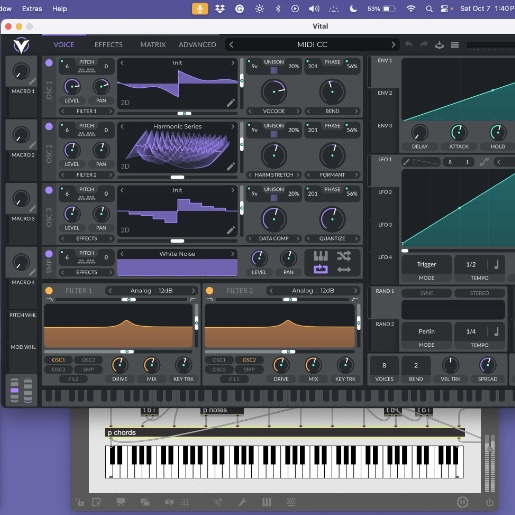Screen dimensions: 515x515
Task: Toggle the sampler loop icon
Action: click(321, 269)
